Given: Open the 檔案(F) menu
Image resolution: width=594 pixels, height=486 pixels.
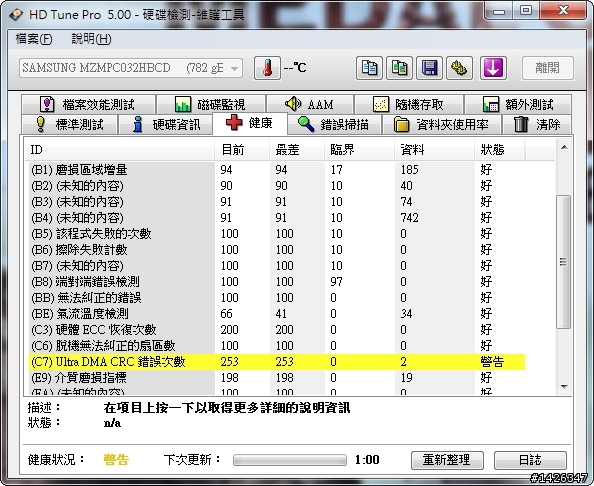Looking at the screenshot, I should point(34,39).
